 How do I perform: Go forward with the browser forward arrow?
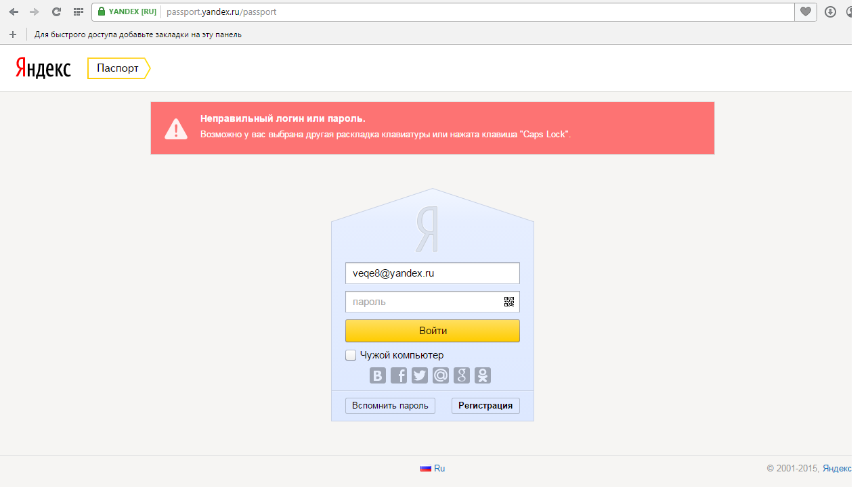coord(35,12)
